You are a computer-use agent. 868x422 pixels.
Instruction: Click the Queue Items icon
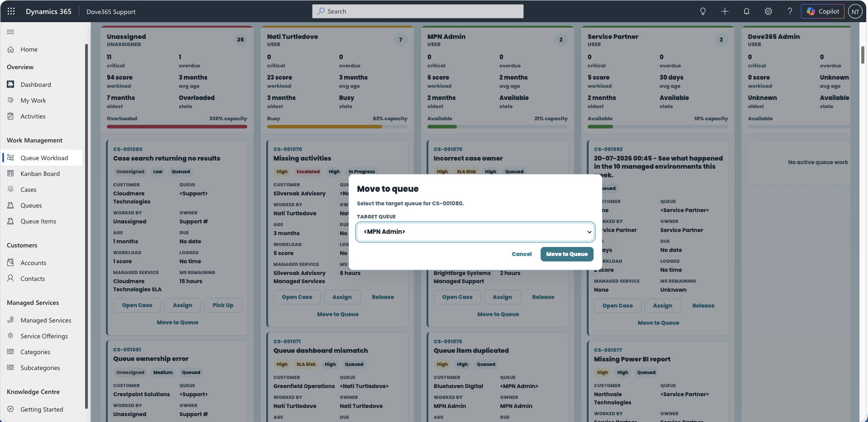10,221
